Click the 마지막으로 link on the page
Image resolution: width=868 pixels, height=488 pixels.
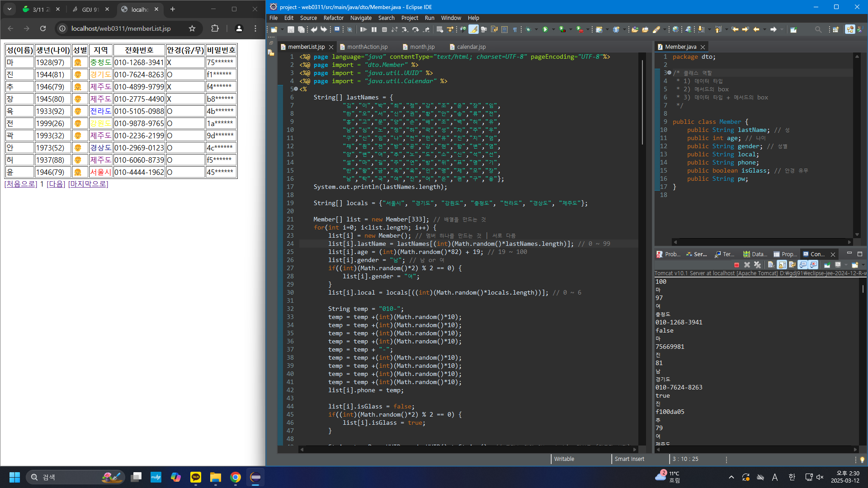[88, 184]
